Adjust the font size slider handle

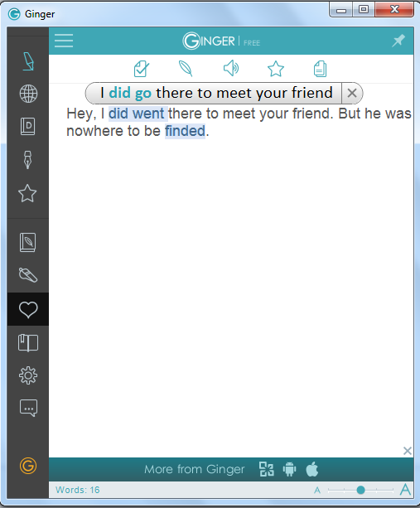coord(360,490)
